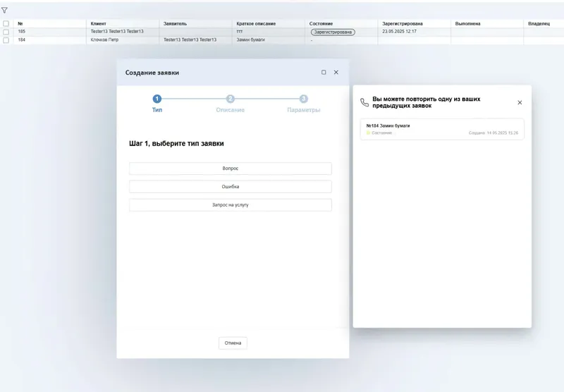Open previous request №184 Замин бумаги card

(442, 129)
